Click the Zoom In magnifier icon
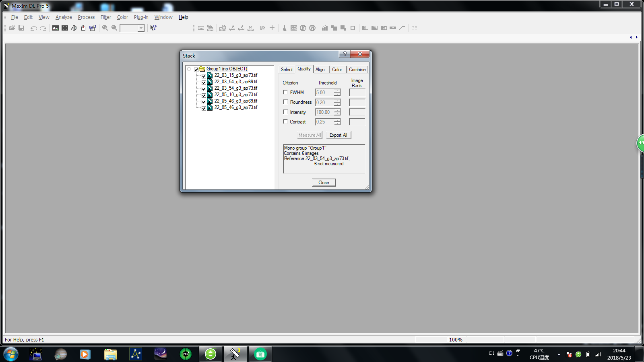644x362 pixels. tap(105, 28)
